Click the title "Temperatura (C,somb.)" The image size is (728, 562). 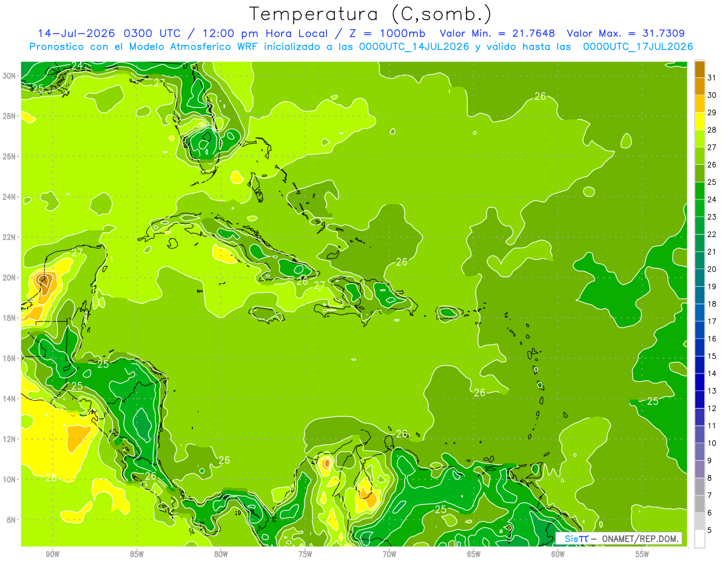(x=371, y=14)
